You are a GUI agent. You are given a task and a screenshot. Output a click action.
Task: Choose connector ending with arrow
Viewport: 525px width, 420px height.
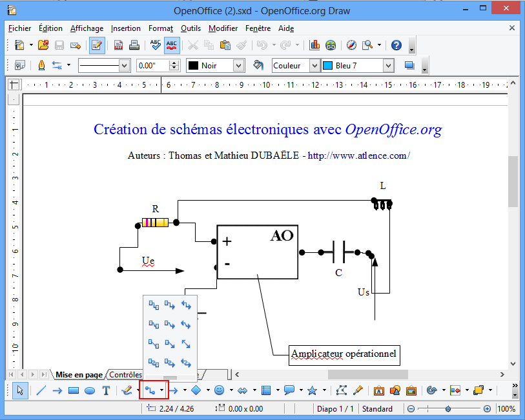click(170, 305)
